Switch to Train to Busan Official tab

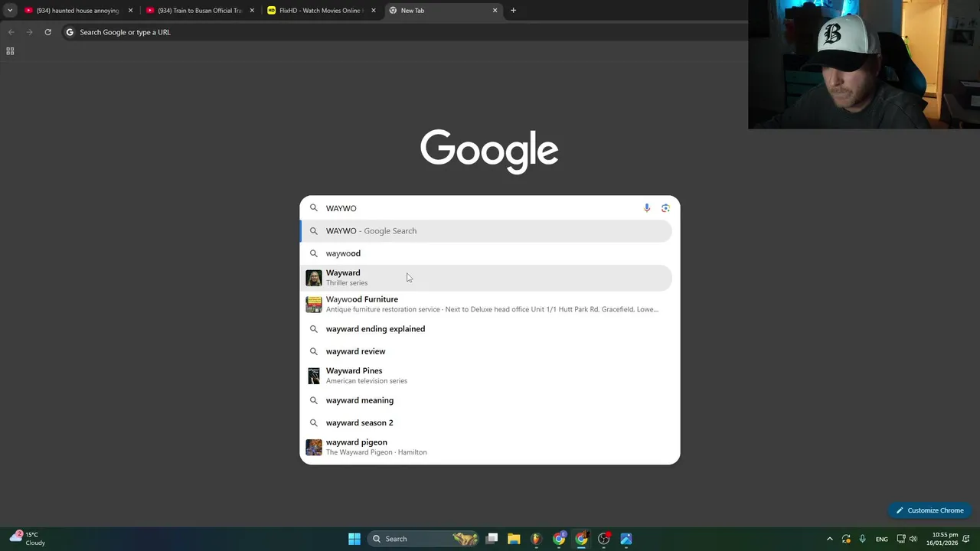tap(199, 11)
